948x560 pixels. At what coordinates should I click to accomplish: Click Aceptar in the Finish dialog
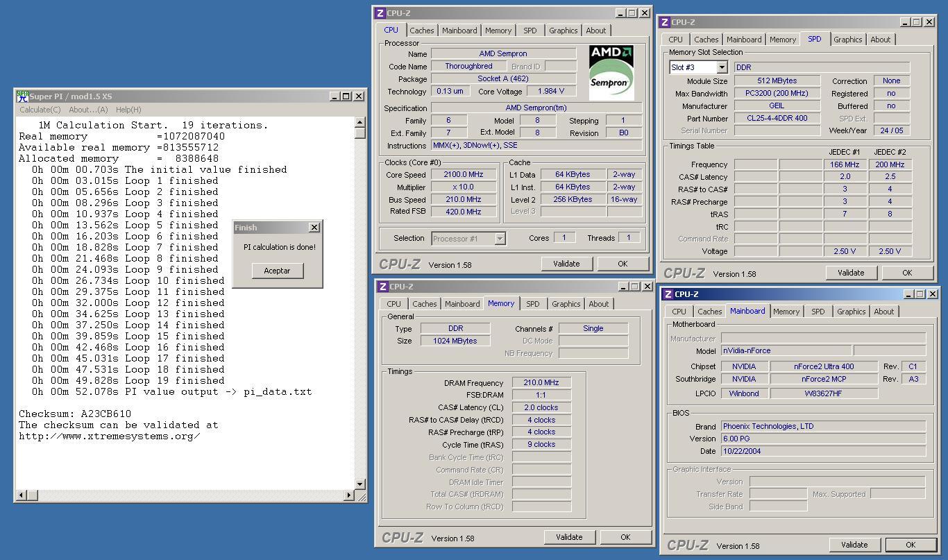point(277,271)
